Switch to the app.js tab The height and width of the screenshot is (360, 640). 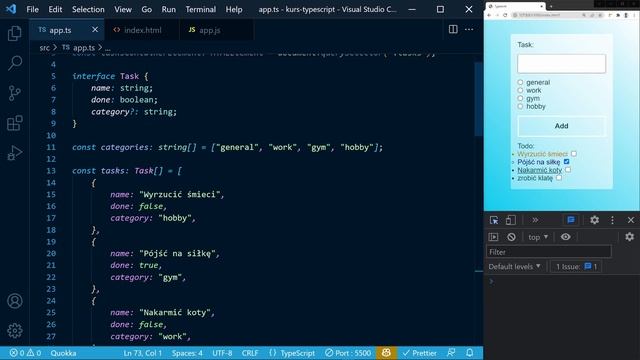tap(216, 30)
